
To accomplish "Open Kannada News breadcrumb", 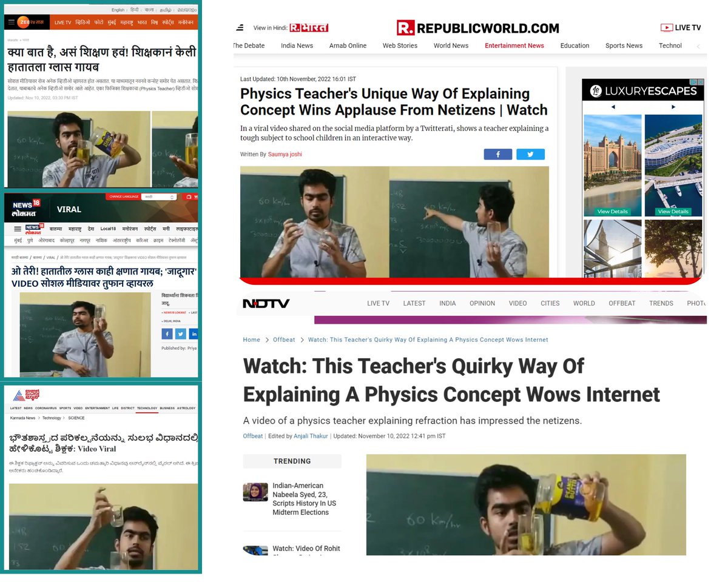I will (x=23, y=418).
